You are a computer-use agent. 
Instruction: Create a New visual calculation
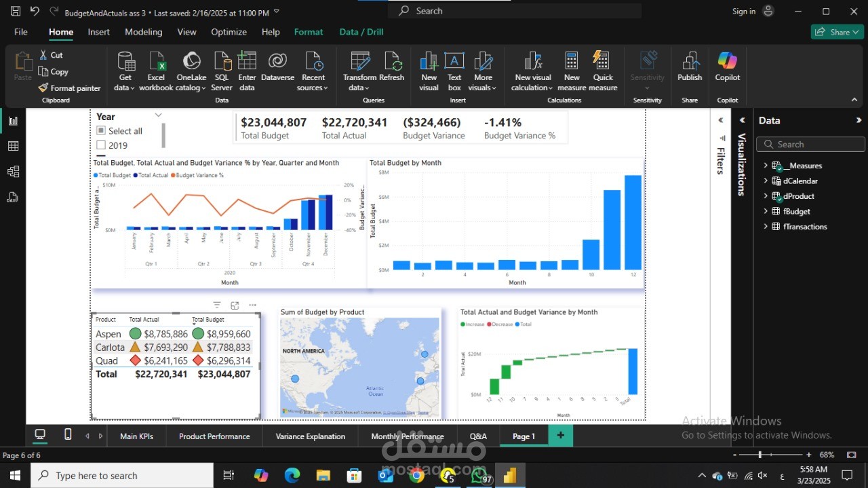(532, 71)
